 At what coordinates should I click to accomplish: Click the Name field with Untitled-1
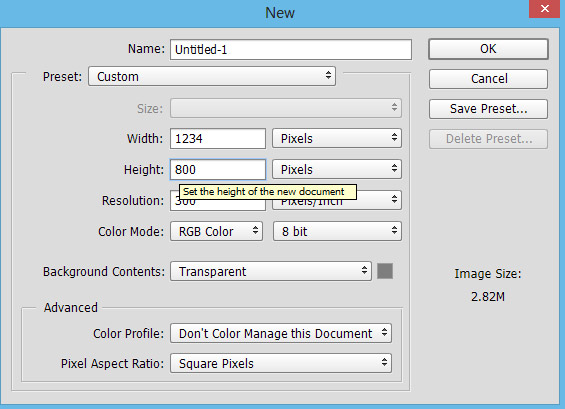291,49
